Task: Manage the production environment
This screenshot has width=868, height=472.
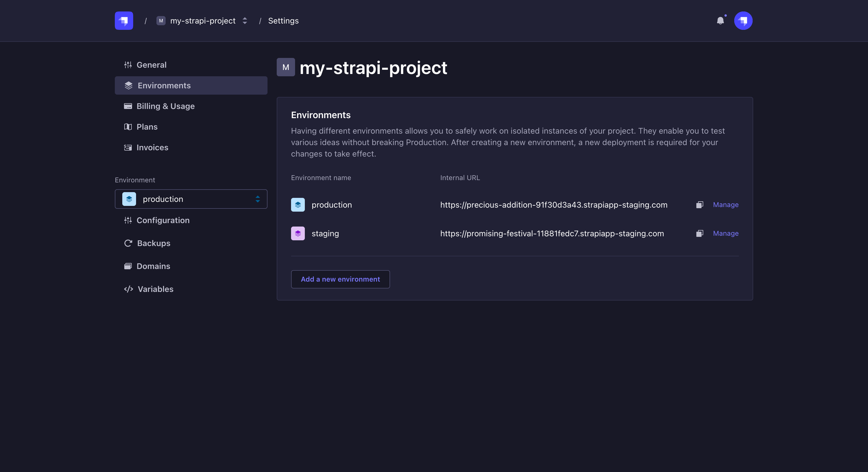Action: [x=725, y=205]
